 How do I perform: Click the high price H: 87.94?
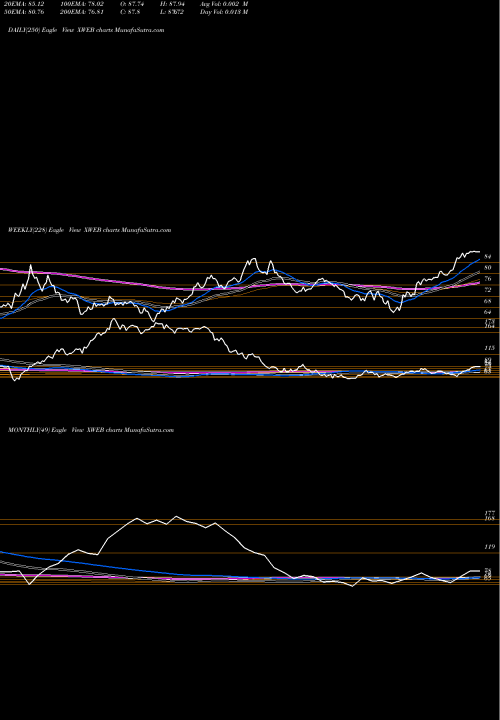click(x=174, y=4)
